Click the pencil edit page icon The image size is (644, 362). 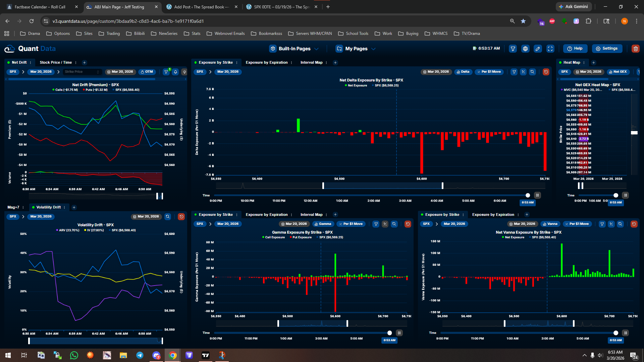(538, 49)
